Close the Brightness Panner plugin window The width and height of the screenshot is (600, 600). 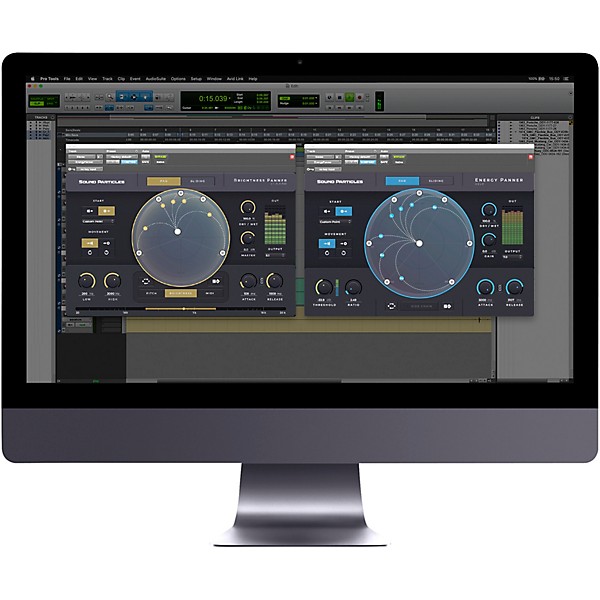coord(293,157)
